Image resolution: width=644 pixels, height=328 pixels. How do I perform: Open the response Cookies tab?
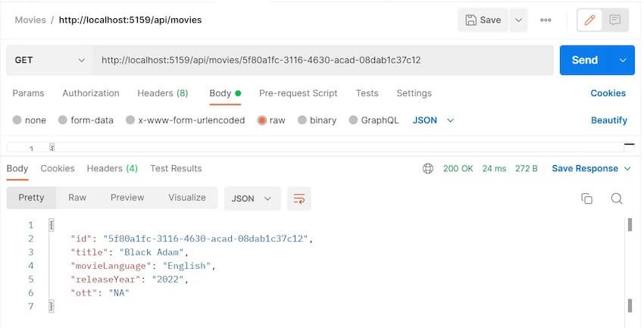click(x=58, y=169)
